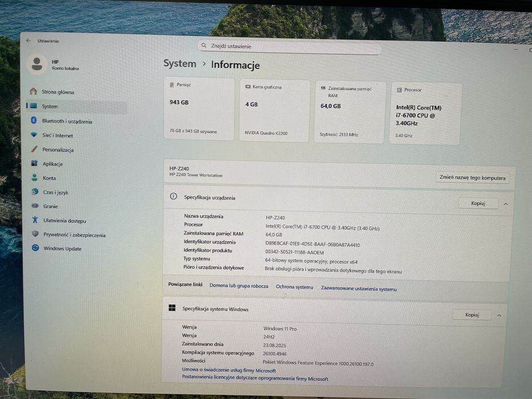The height and width of the screenshot is (399, 532).
Task: Click the search magnifier icon
Action: [x=204, y=45]
